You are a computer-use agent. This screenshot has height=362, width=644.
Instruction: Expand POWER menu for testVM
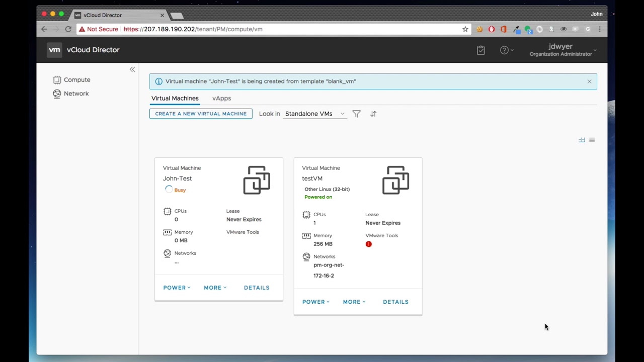point(315,302)
